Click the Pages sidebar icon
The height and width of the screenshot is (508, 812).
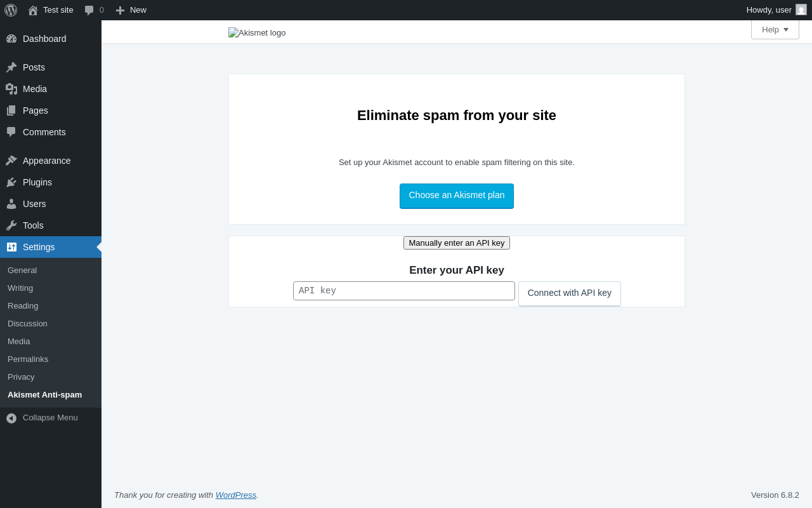(11, 110)
